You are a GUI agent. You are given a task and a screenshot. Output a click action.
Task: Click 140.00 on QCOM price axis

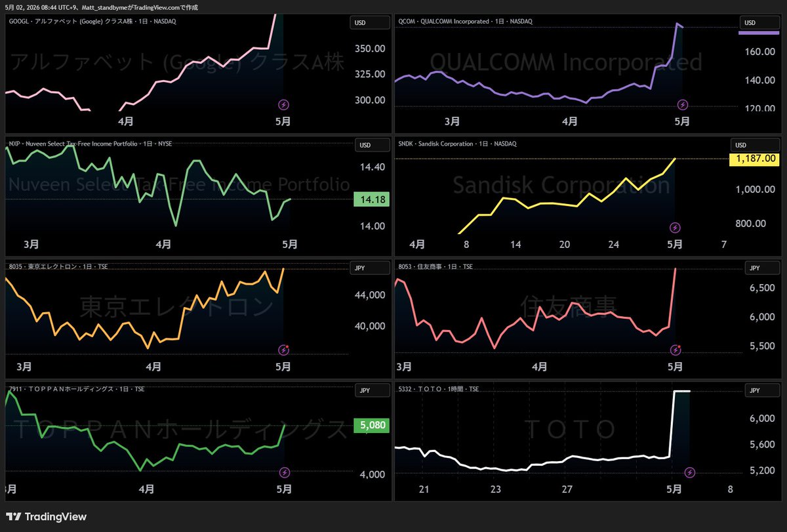pos(761,80)
